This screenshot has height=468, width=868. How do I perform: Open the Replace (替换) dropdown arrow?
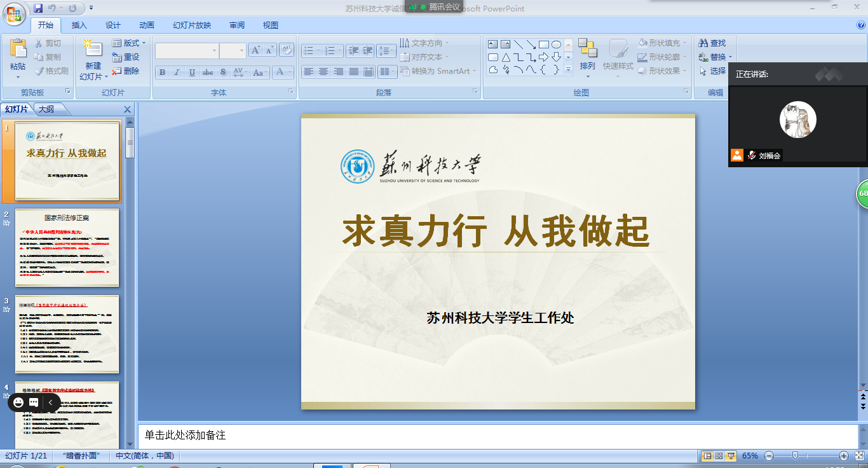pyautogui.click(x=730, y=57)
